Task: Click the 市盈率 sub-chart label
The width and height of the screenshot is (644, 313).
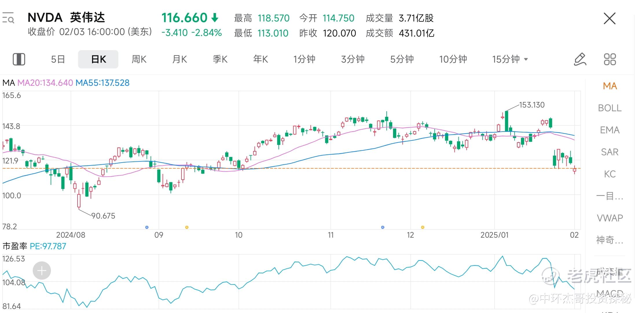Action: point(15,246)
